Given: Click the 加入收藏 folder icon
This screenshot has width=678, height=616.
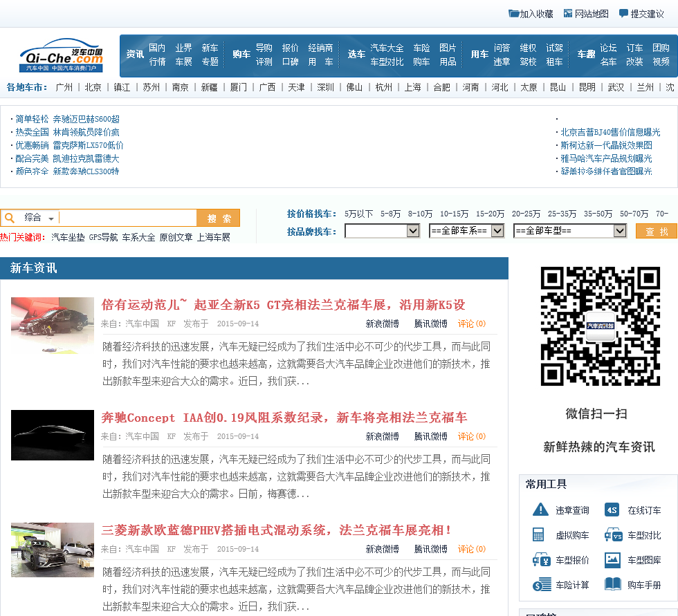Looking at the screenshot, I should pyautogui.click(x=513, y=14).
